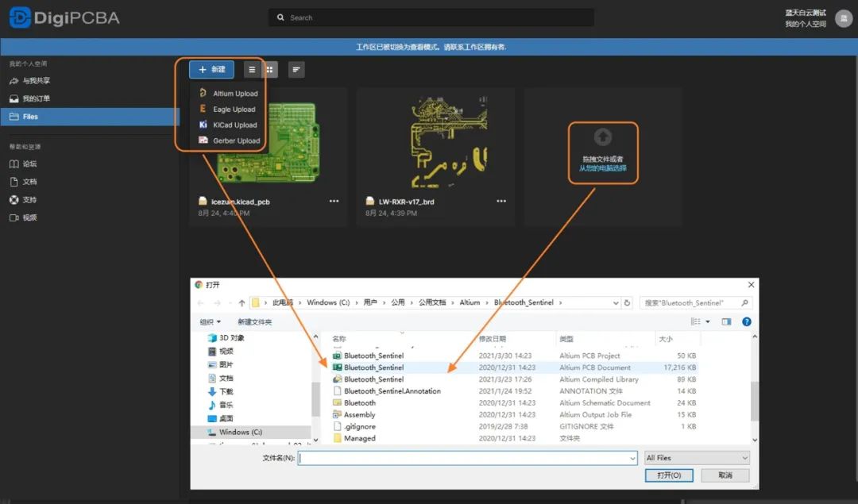Open 与我共享 in the sidebar
The height and width of the screenshot is (504, 858).
(30, 81)
